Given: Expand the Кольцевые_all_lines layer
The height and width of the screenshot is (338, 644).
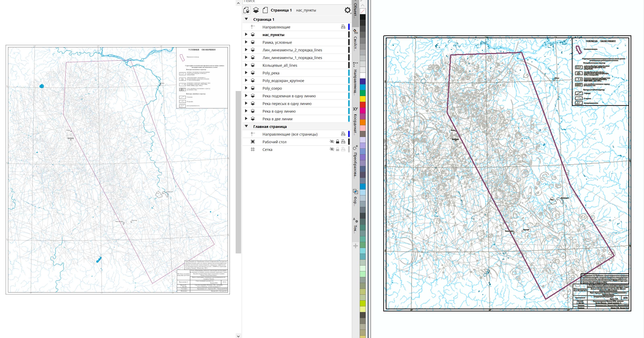Looking at the screenshot, I should pyautogui.click(x=246, y=65).
